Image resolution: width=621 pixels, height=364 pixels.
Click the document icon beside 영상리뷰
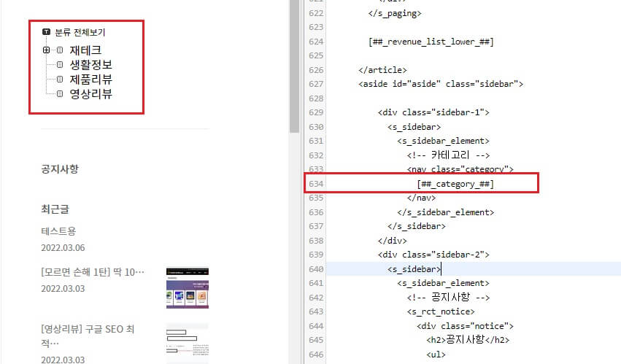tap(60, 94)
